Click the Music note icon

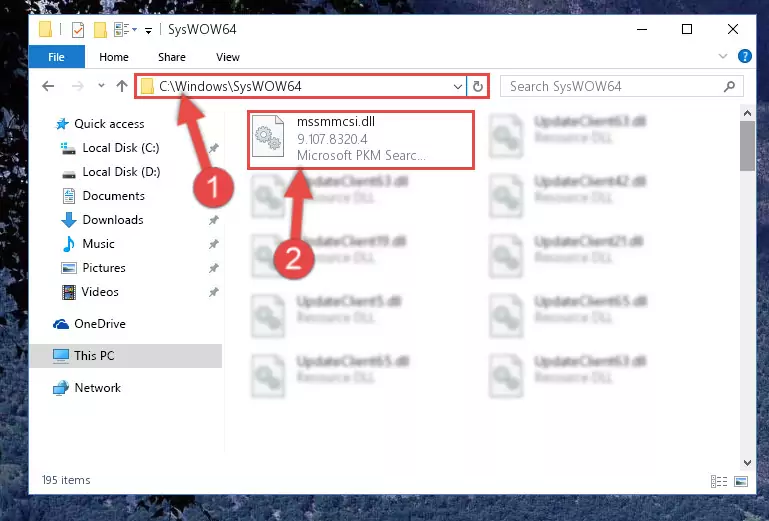click(x=69, y=244)
